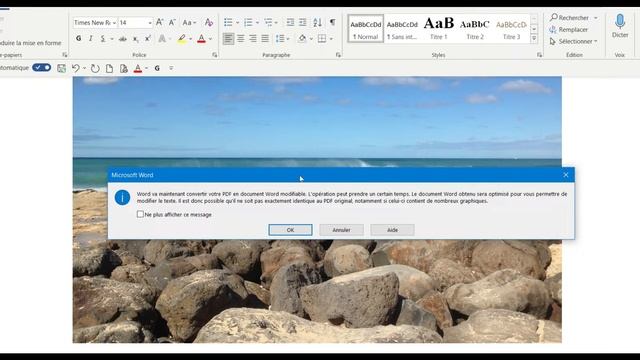Screen dimensions: 640x360
Task: Click OK in the Microsoft Word dialog
Action: pyautogui.click(x=290, y=230)
